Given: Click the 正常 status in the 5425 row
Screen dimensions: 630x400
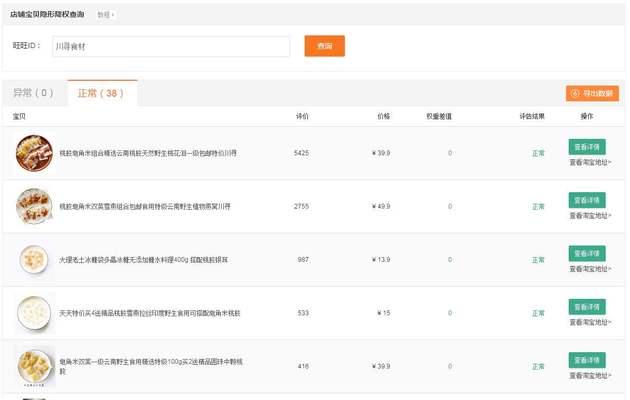Looking at the screenshot, I should point(538,153).
